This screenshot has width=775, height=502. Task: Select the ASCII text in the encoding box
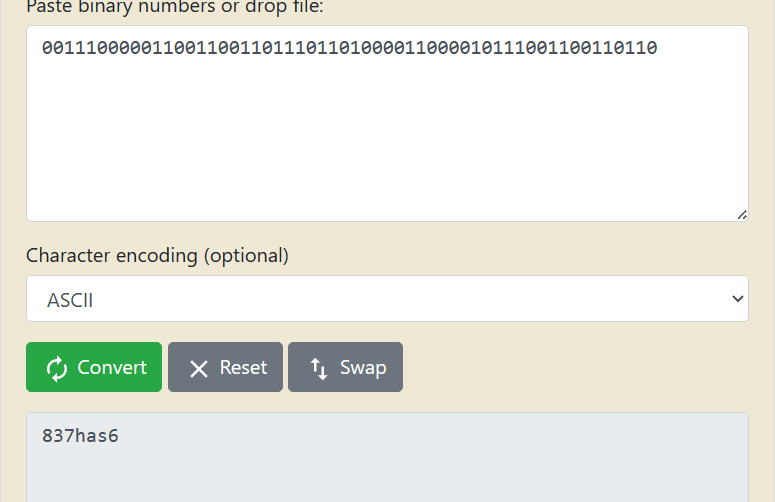tap(70, 300)
